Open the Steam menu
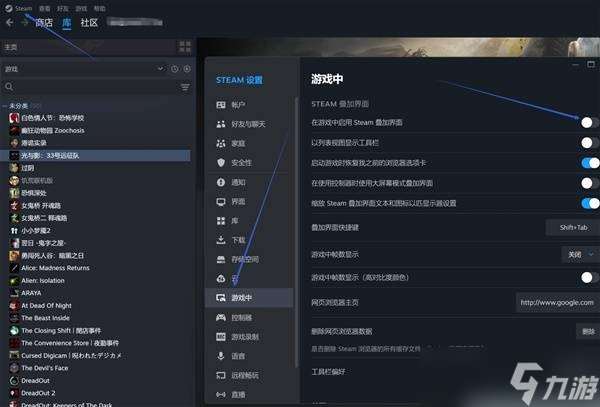The width and height of the screenshot is (600, 407). tap(23, 8)
